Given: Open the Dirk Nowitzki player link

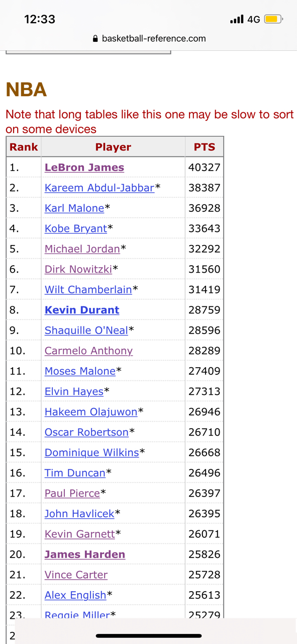Looking at the screenshot, I should (78, 269).
